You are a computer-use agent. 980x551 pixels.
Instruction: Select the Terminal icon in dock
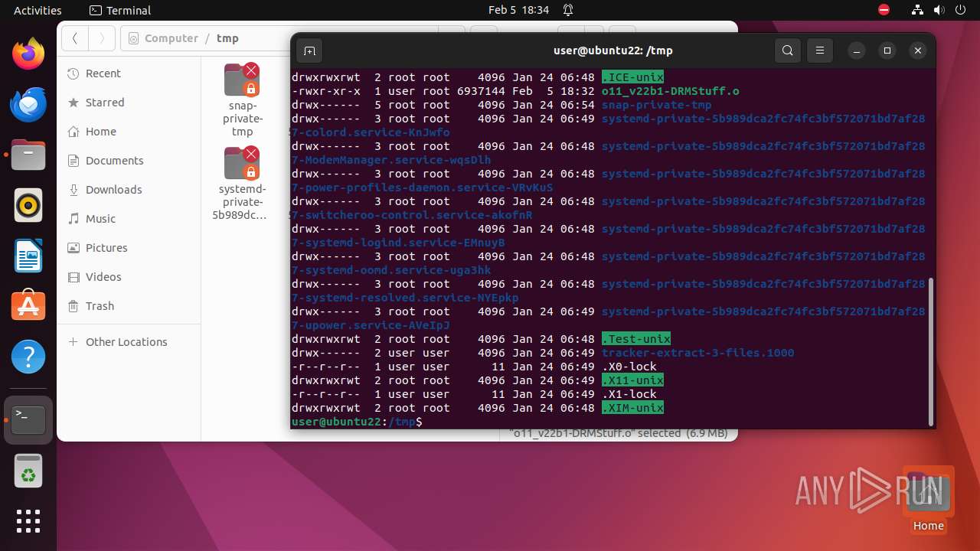(28, 420)
